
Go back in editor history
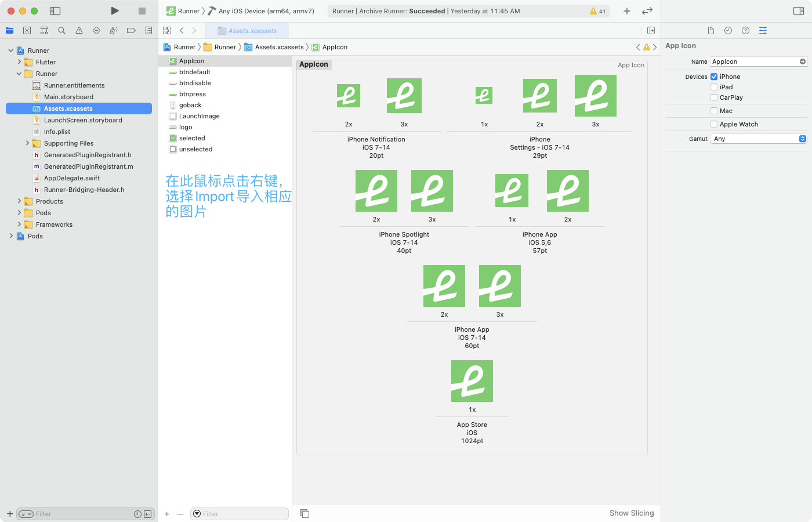coord(182,31)
